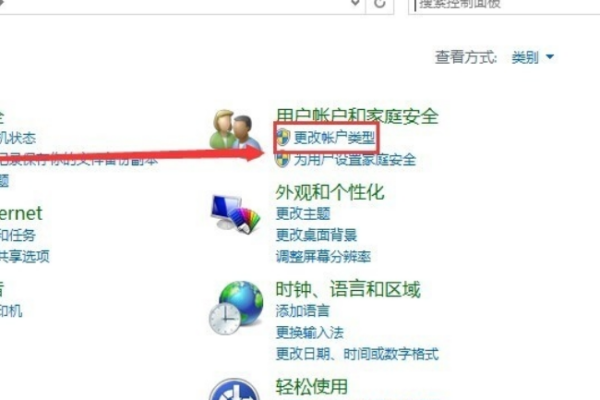The width and height of the screenshot is (600, 400).
Task: Click the arrow next to 类别
Action: click(x=550, y=57)
